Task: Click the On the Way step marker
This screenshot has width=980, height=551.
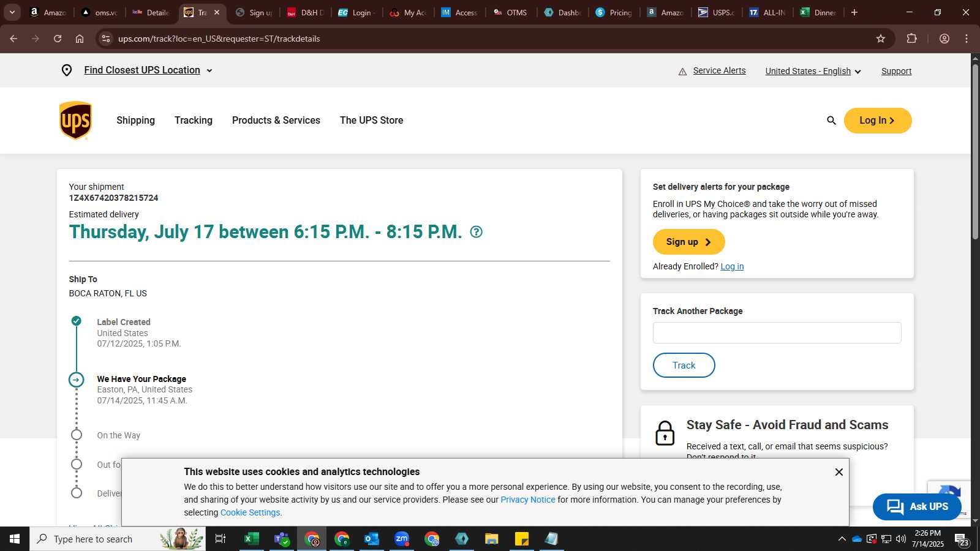Action: pos(76,435)
